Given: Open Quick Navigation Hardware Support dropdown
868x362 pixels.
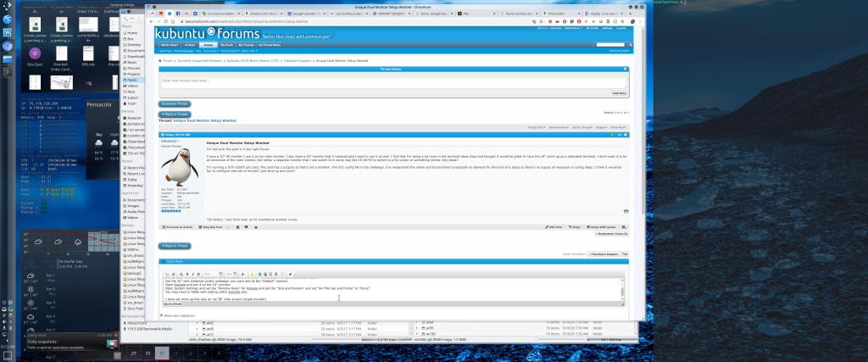Looking at the screenshot, I should coord(603,254).
